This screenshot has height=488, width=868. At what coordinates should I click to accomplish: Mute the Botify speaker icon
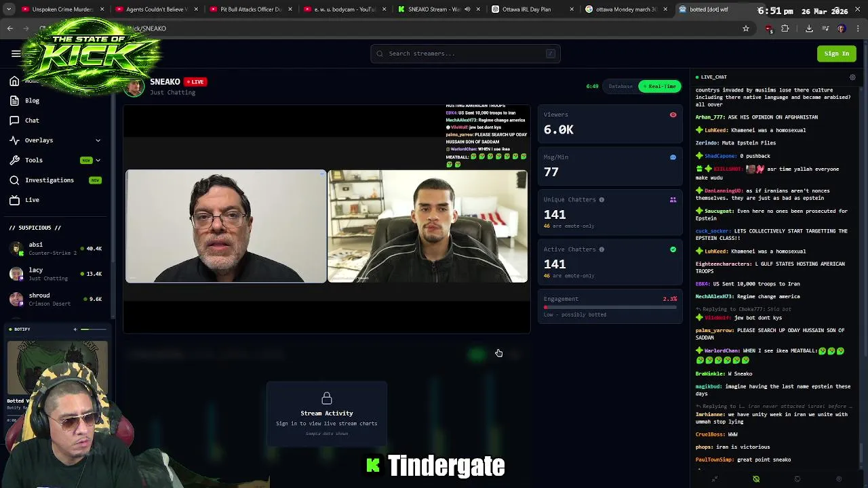[x=75, y=329]
